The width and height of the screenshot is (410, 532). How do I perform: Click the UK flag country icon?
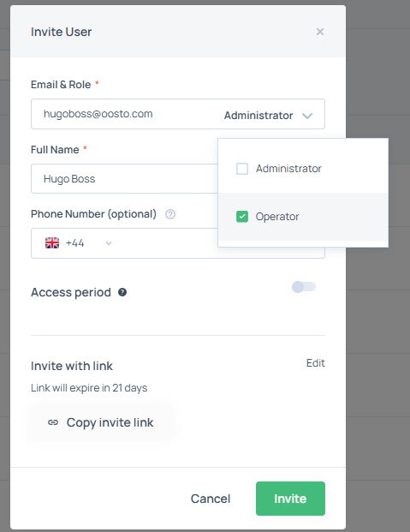click(52, 243)
